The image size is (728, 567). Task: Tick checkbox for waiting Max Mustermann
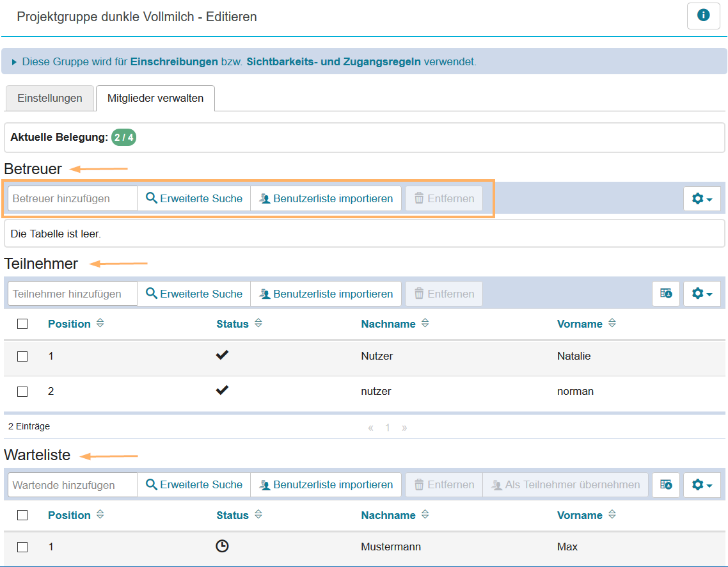coord(22,547)
